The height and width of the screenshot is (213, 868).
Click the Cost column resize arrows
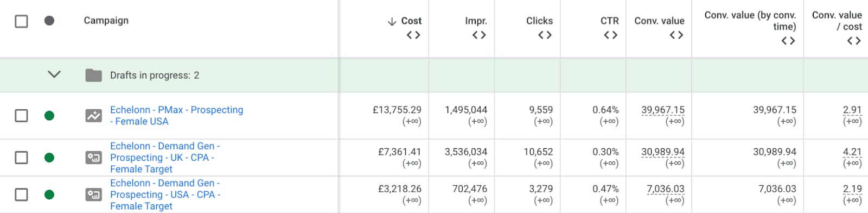click(413, 35)
